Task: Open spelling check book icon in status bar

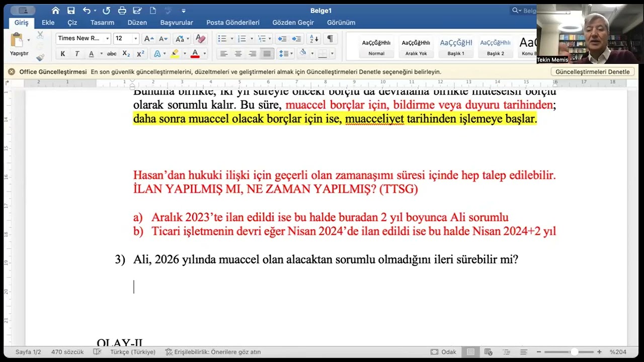Action: coord(97,352)
